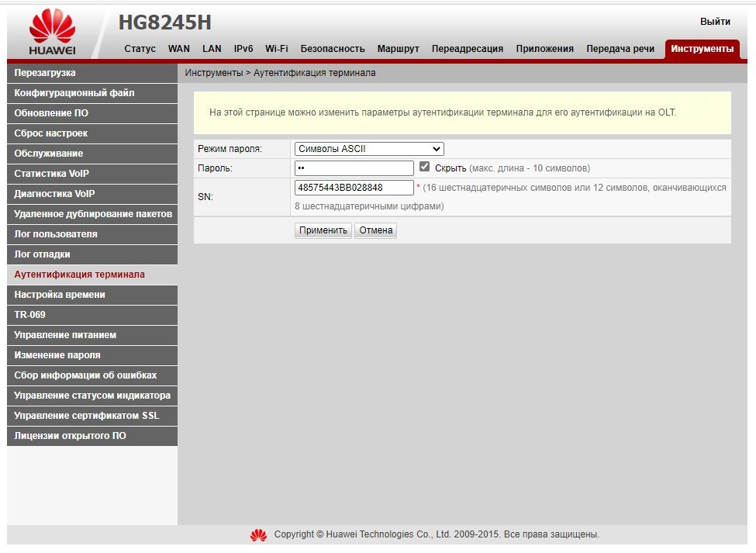Click the Huawei logo in header
The image size is (756, 553).
52,33
